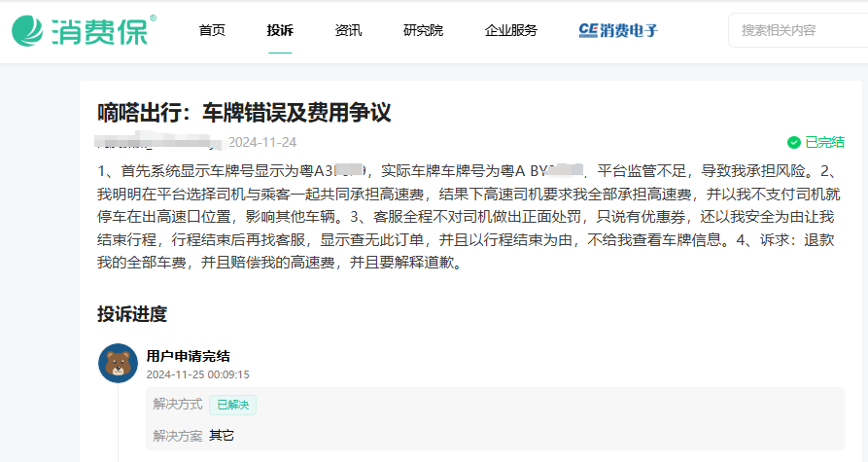Select the 投诉 nav tab

(280, 30)
